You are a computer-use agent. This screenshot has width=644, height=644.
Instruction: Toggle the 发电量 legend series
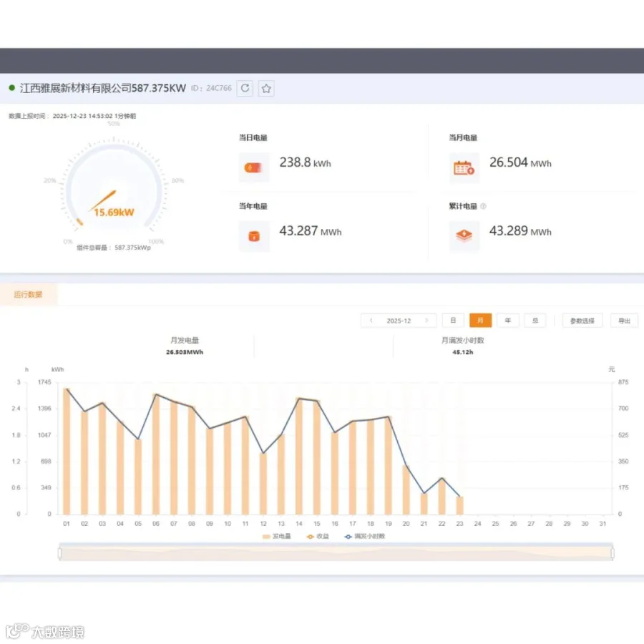[x=276, y=536]
